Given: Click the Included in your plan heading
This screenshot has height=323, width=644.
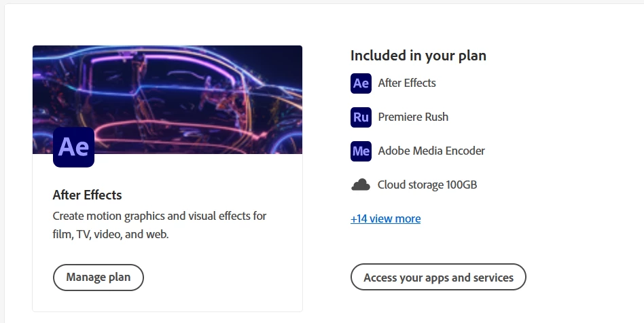Looking at the screenshot, I should click(x=418, y=56).
